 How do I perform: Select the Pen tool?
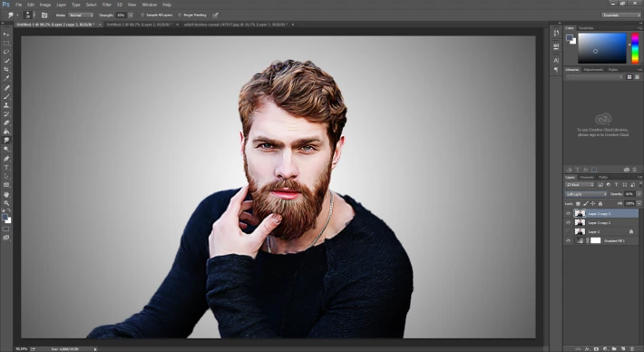(6, 159)
